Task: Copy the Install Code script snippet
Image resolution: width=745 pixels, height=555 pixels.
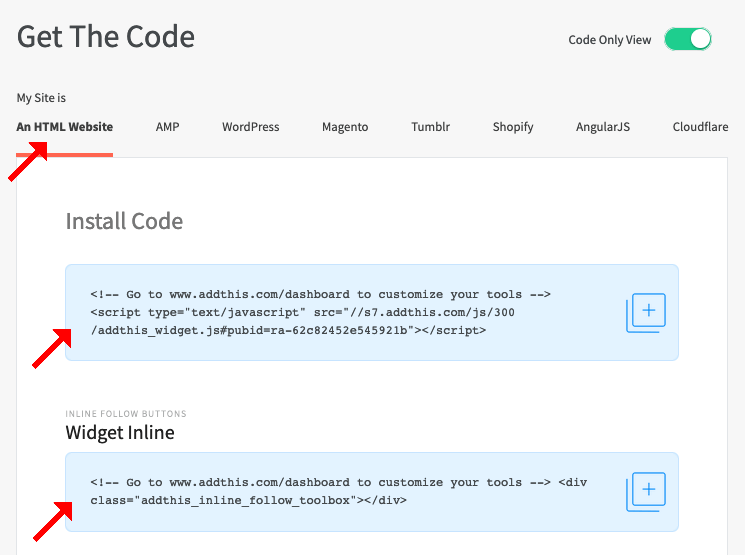Action: click(x=646, y=312)
